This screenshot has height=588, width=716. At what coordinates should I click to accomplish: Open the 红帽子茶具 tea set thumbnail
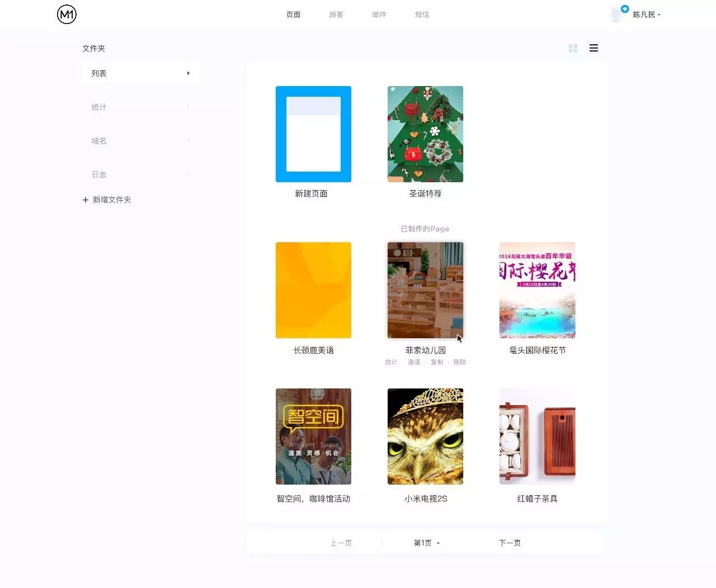point(537,437)
